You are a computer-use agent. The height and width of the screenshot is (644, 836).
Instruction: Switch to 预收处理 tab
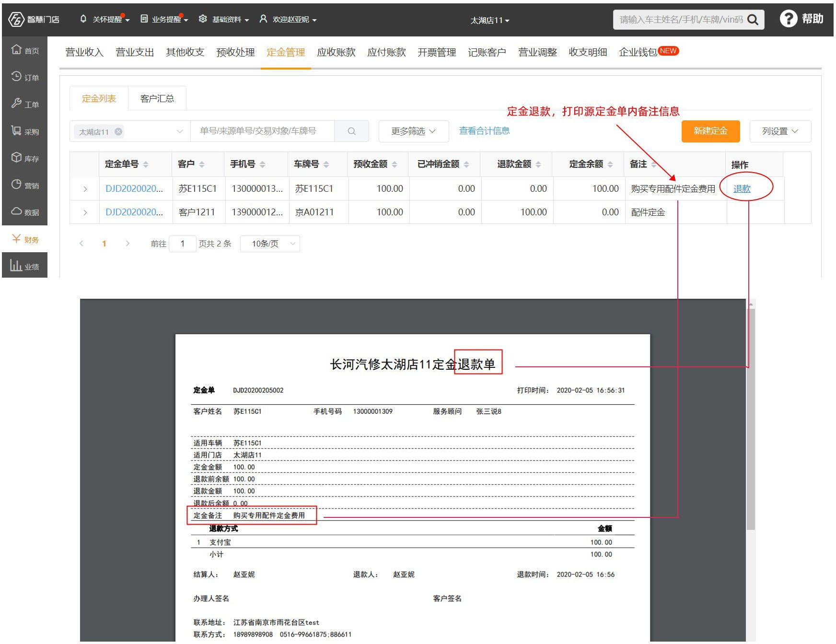(x=235, y=52)
